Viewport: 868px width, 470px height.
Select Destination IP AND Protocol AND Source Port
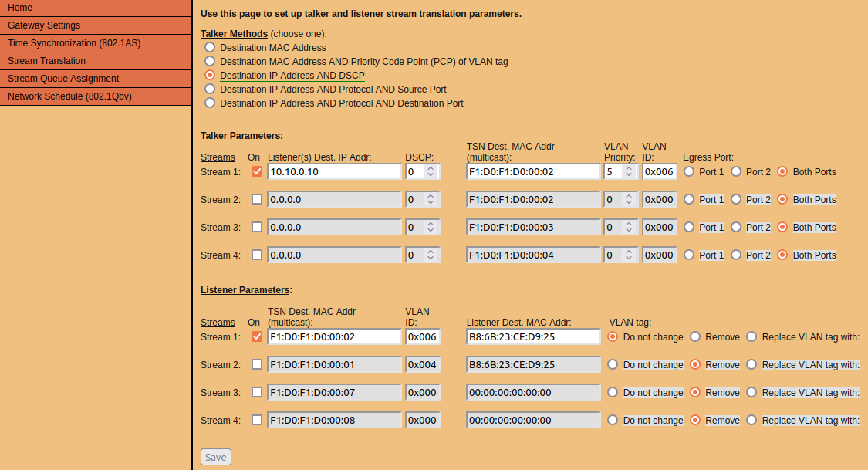[210, 89]
